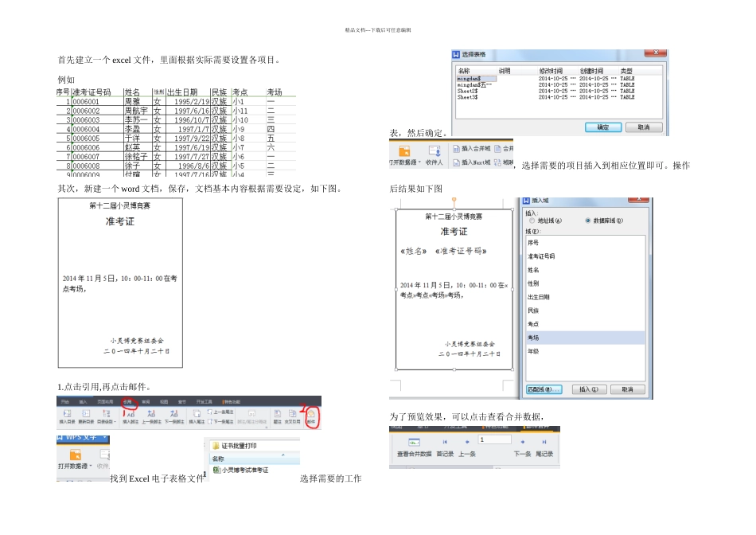Select 准考证号码 in the field list
The image size is (756, 535).
(x=586, y=256)
